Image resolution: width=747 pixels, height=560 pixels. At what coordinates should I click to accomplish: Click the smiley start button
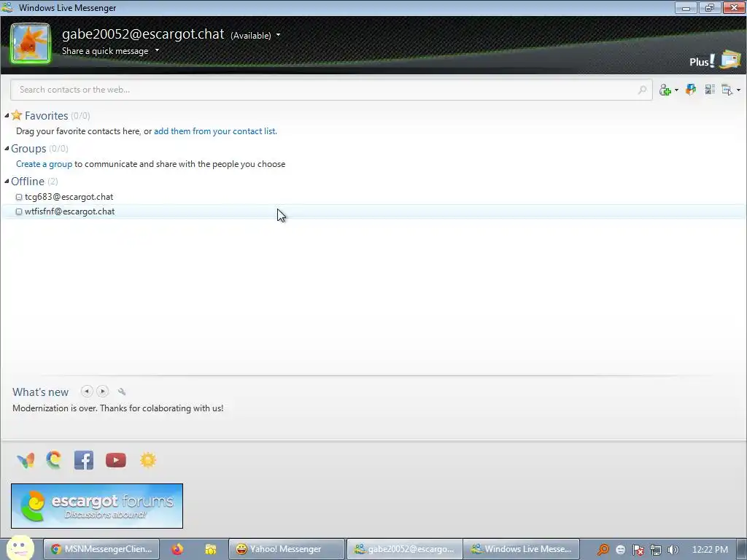(x=20, y=548)
